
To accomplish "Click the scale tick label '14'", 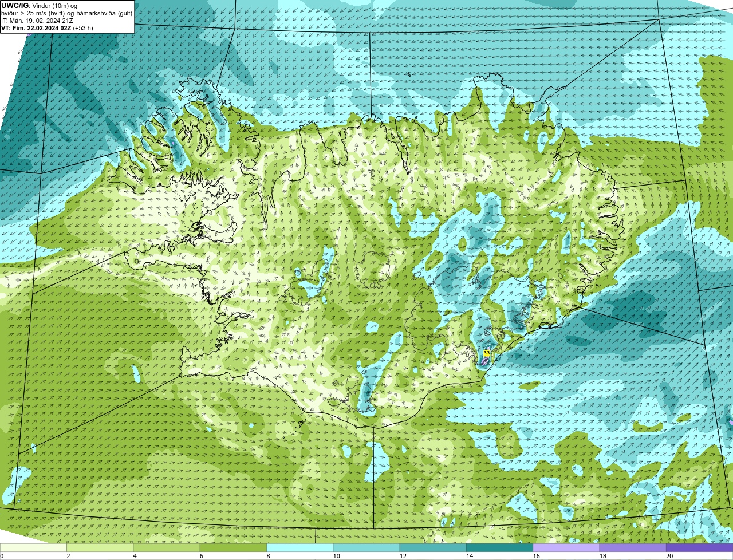I will click(469, 556).
